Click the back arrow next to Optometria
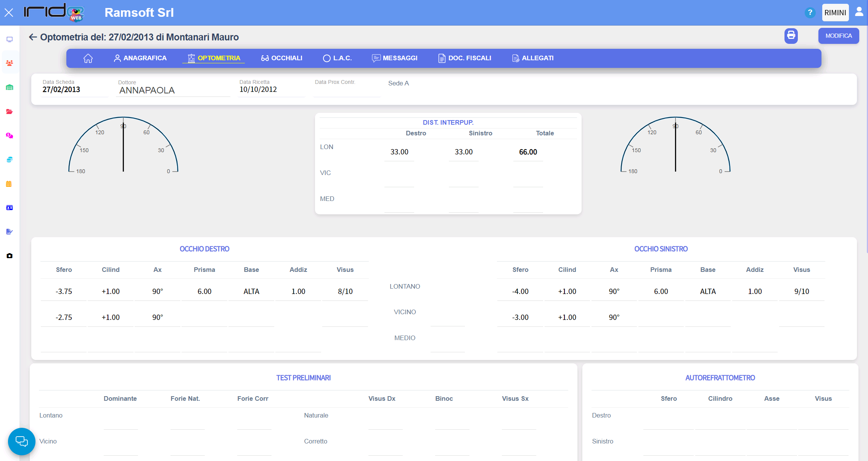868x461 pixels. (33, 37)
